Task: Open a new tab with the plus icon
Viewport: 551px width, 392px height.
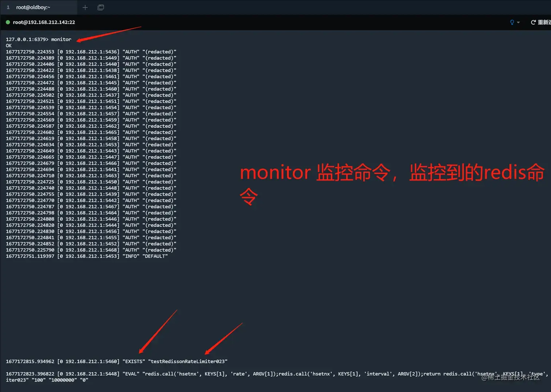Action: [85, 7]
